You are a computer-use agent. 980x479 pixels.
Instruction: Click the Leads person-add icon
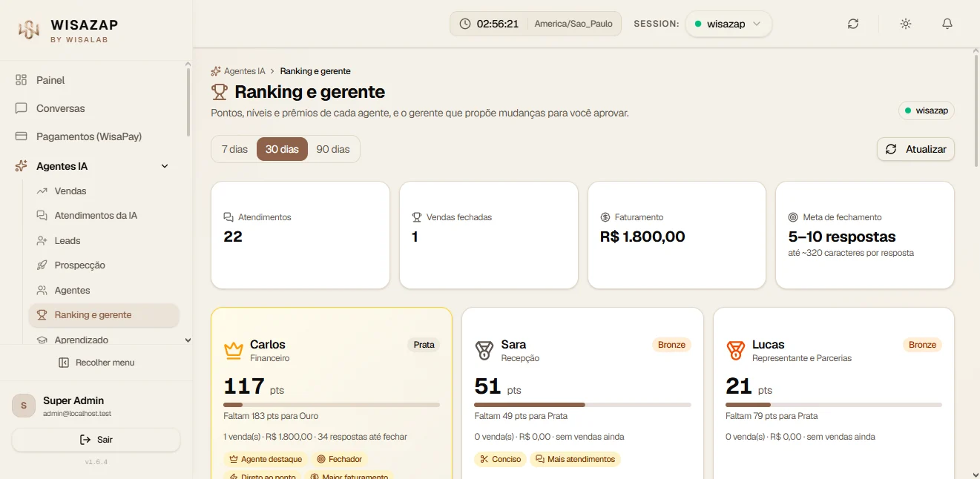coord(42,241)
